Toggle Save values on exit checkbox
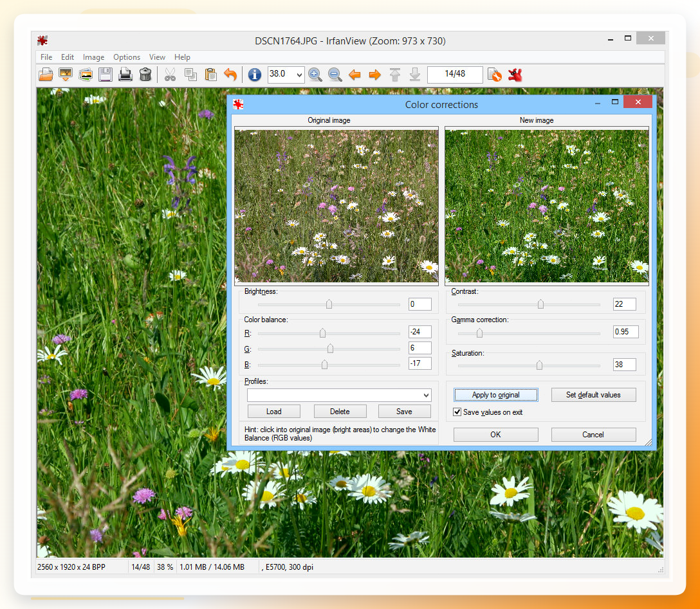This screenshot has width=700, height=609. 457,412
